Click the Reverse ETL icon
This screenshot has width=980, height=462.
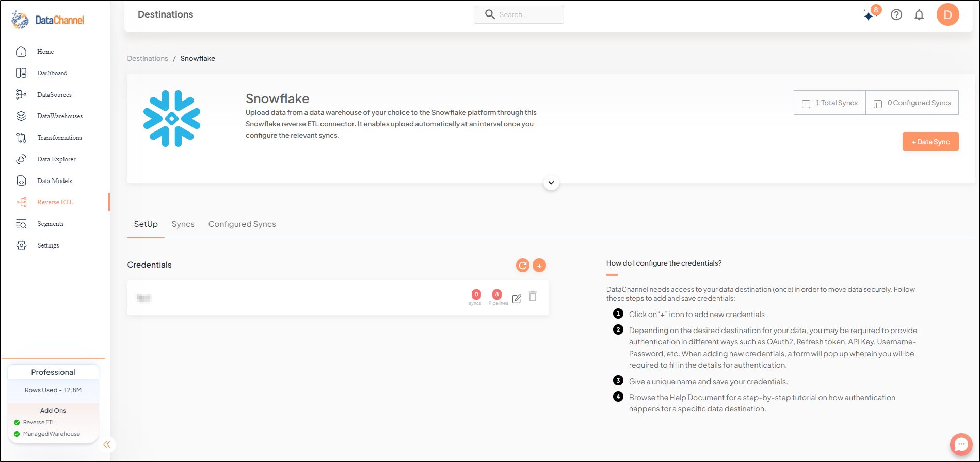pyautogui.click(x=21, y=202)
